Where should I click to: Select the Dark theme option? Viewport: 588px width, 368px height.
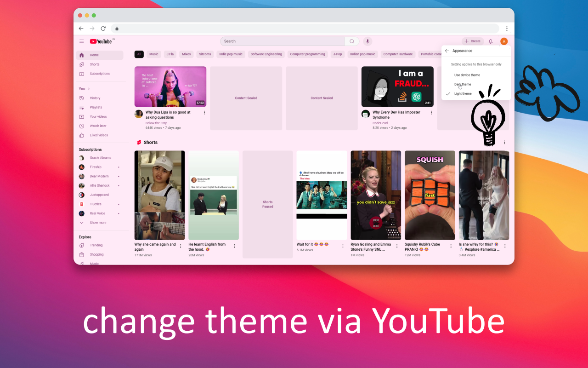(x=462, y=84)
